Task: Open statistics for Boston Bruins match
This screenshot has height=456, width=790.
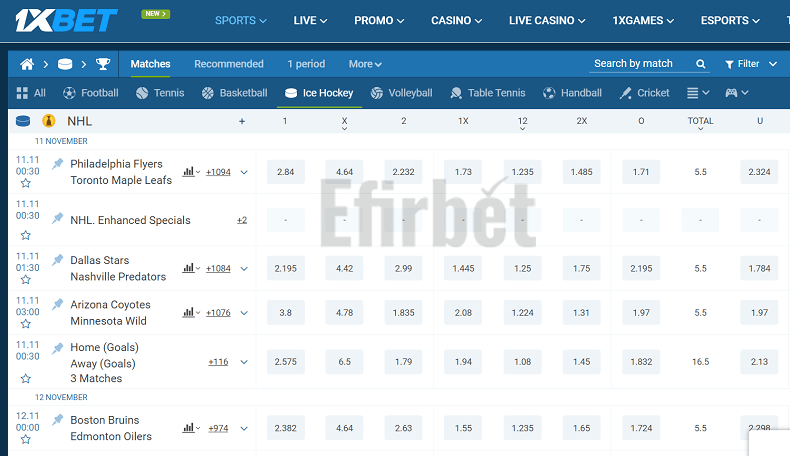Action: pos(191,428)
